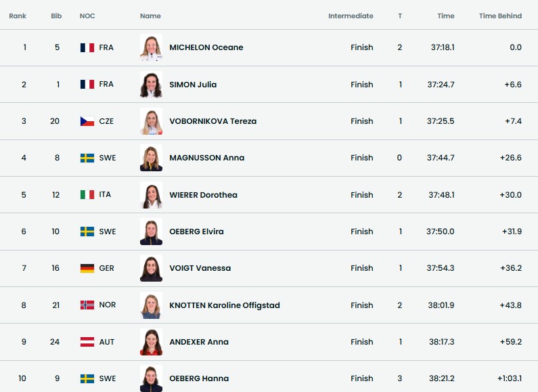Sort results by the Rank column header
Image resolution: width=538 pixels, height=392 pixels.
[x=18, y=16]
